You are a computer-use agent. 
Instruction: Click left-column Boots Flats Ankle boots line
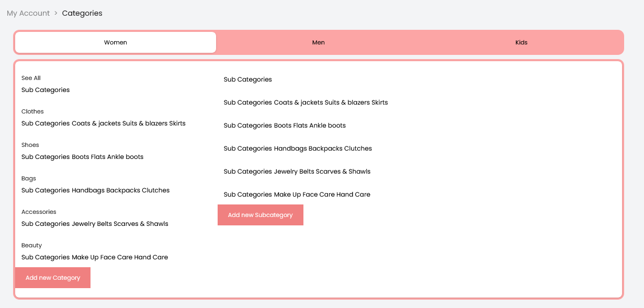(x=82, y=157)
